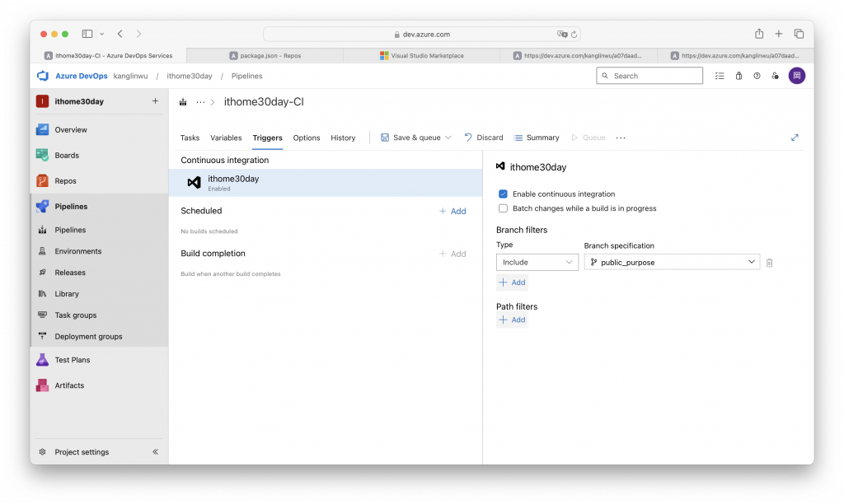844x504 pixels.
Task: Switch to the Options tab
Action: 307,138
